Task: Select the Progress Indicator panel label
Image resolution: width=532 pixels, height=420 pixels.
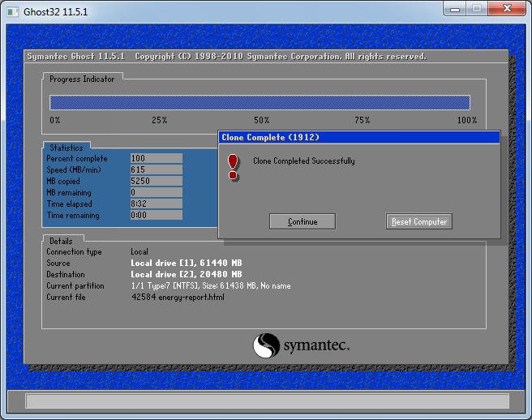Action: click(x=82, y=79)
